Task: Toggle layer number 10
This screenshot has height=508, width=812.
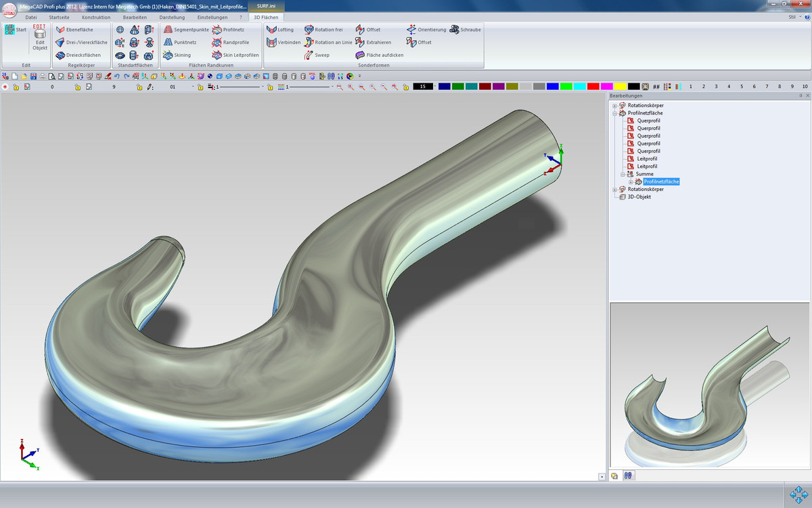Action: click(x=805, y=87)
